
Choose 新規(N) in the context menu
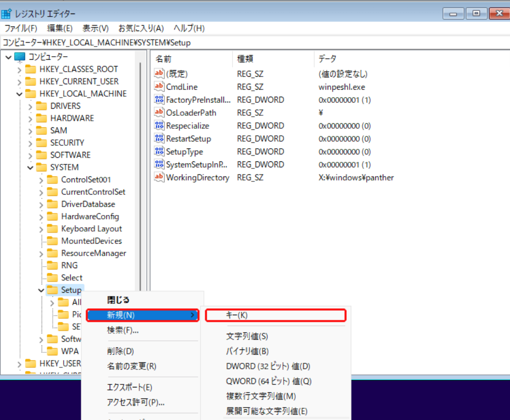pos(142,315)
